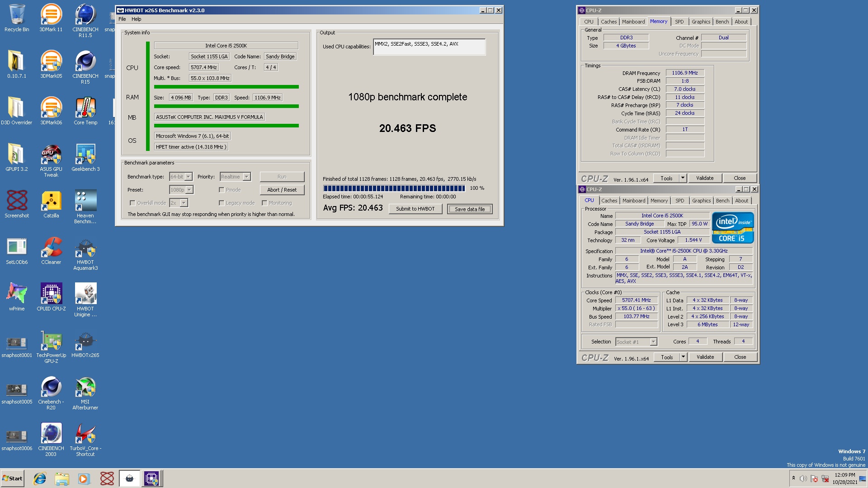Open the Screenshot desktop icon
The image size is (868, 488).
[17, 204]
